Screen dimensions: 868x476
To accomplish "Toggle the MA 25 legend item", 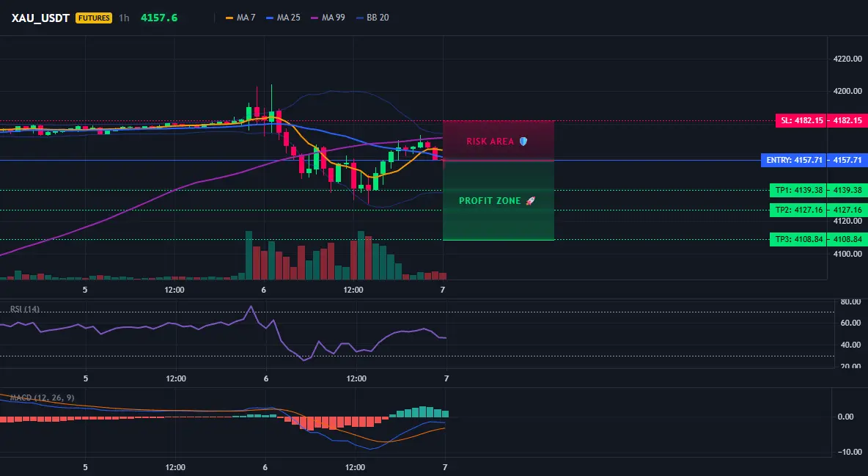I will click(283, 18).
